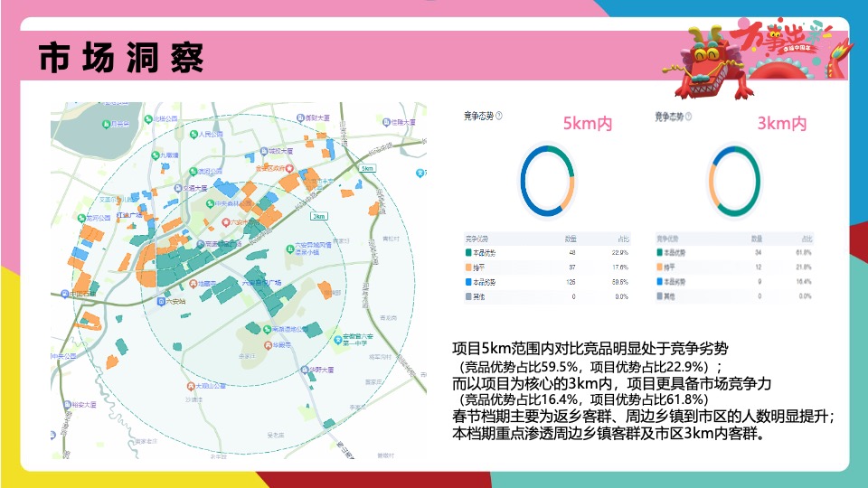Image resolution: width=868 pixels, height=488 pixels.
Task: Select the 金安区政府 star marker
Action: click(289, 168)
